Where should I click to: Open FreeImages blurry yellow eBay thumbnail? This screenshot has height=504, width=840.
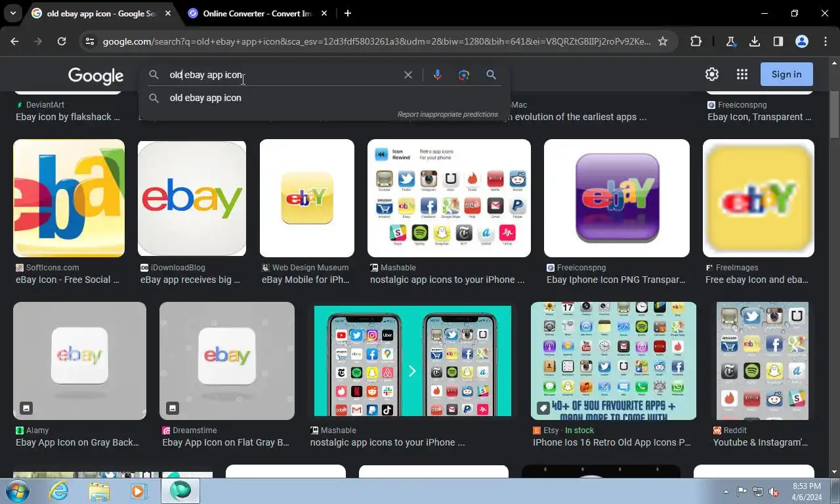coord(759,198)
